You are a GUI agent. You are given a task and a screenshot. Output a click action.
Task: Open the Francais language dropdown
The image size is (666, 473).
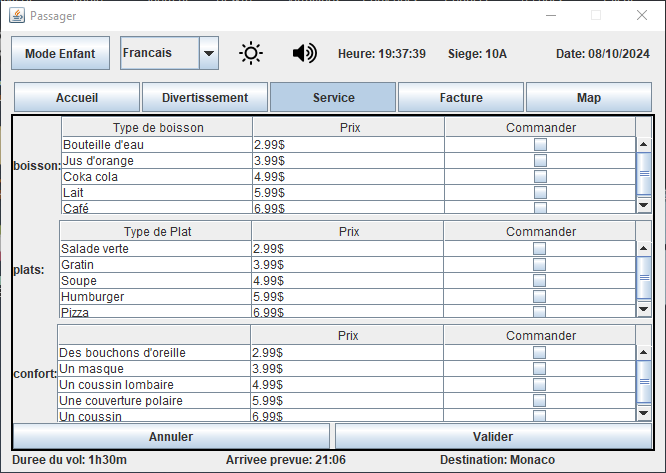(x=208, y=54)
